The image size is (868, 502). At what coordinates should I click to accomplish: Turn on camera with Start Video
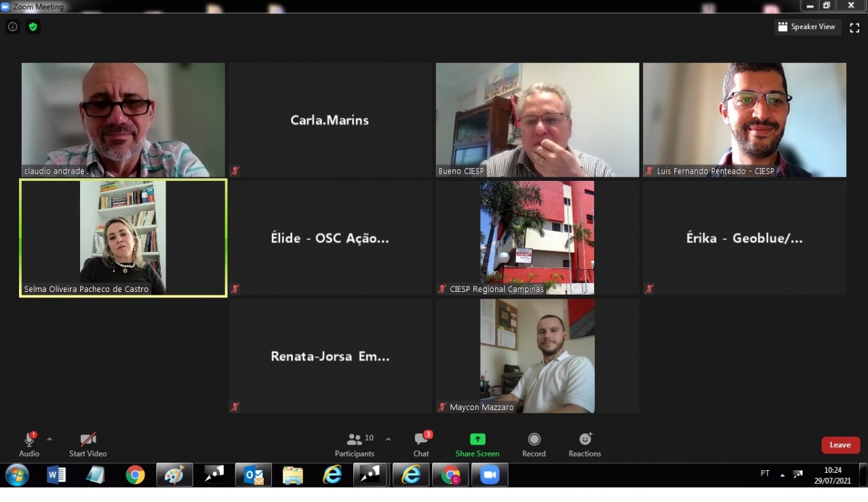click(87, 444)
